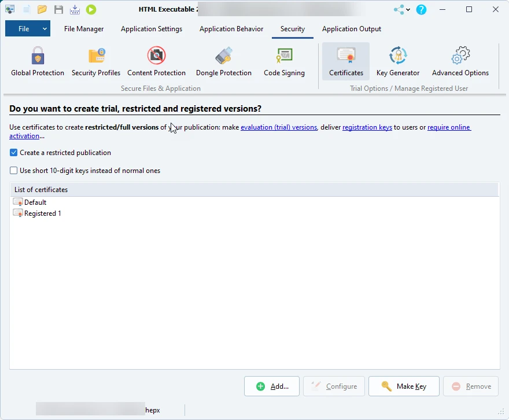The image size is (509, 420).
Task: Switch to the Application Behavior tab
Action: point(231,28)
